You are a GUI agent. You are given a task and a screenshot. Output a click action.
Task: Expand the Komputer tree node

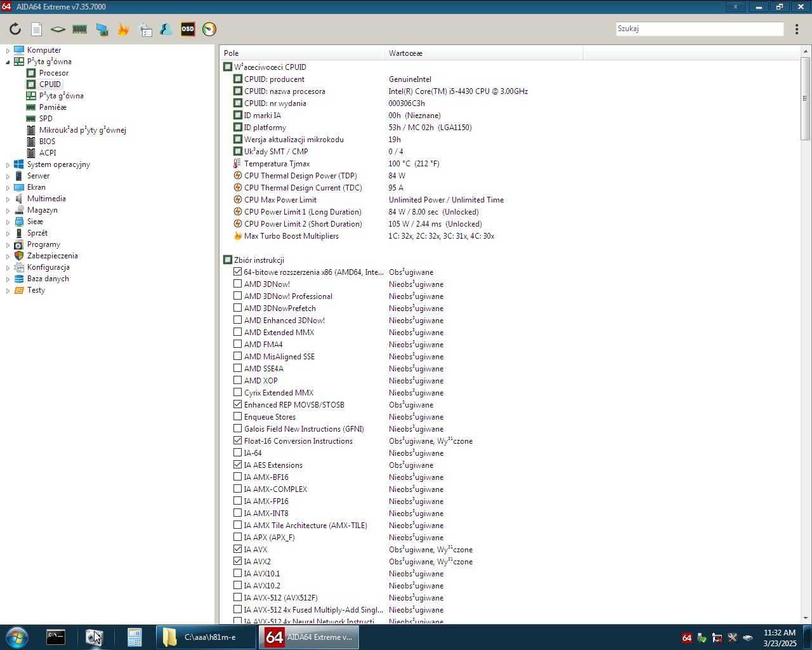point(8,50)
